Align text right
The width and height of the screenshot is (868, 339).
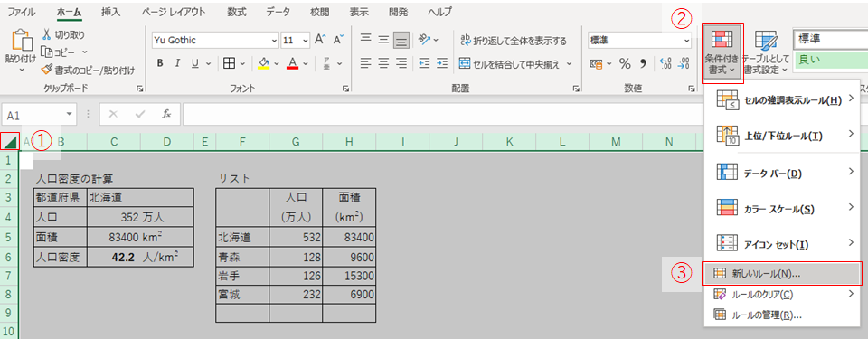[x=401, y=63]
